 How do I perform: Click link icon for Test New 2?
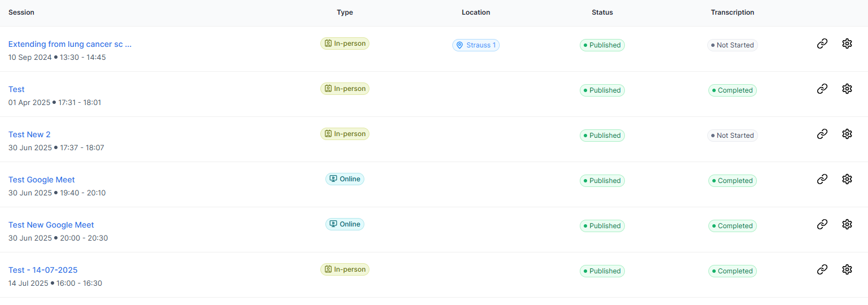[822, 134]
